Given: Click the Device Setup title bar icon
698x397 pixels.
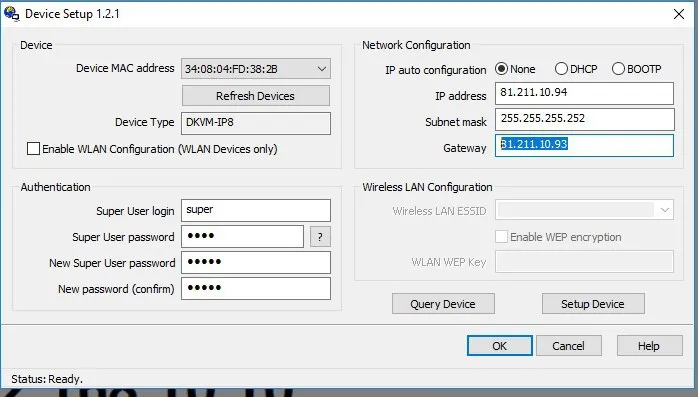Looking at the screenshot, I should tap(11, 14).
